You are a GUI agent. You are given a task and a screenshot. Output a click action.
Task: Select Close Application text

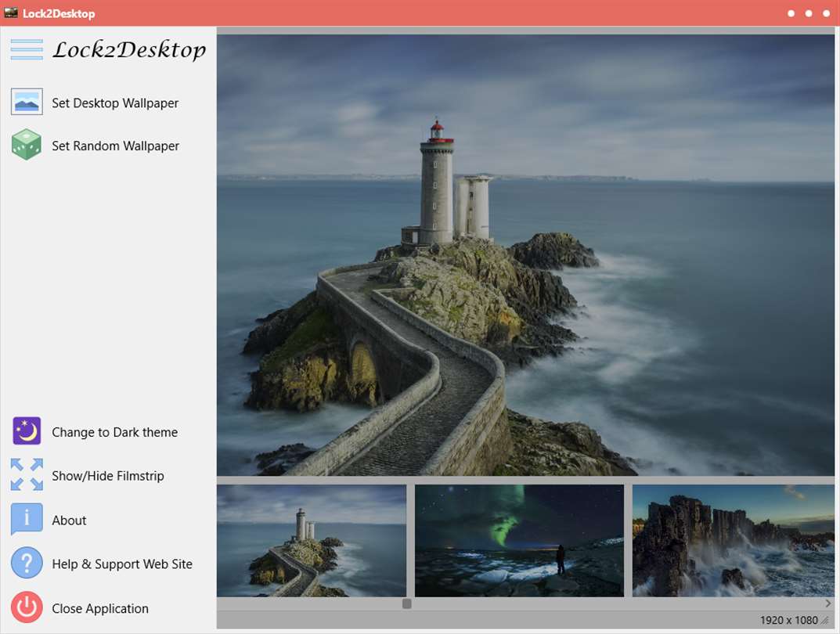click(x=100, y=609)
